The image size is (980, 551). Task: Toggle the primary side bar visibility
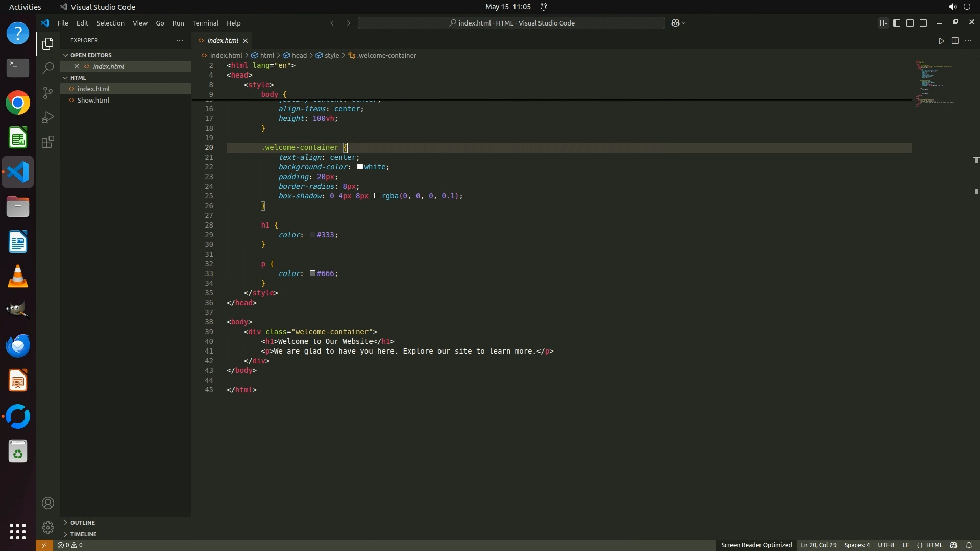897,23
